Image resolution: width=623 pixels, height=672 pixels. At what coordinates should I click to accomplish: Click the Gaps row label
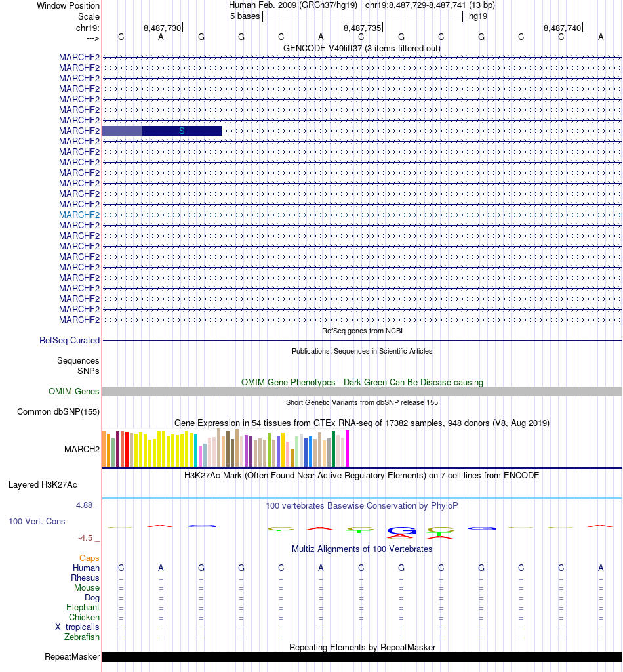click(x=89, y=558)
